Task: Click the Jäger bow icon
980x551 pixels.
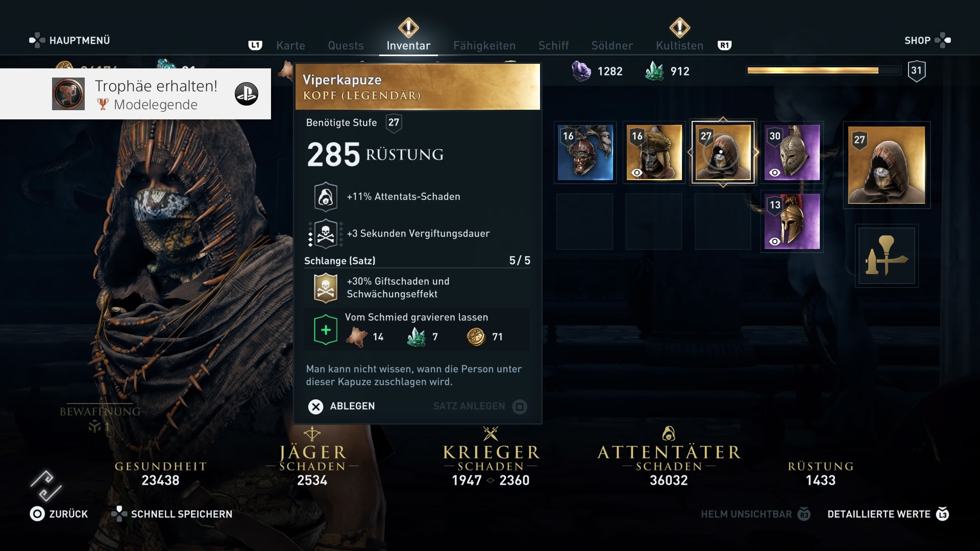Action: 312,434
